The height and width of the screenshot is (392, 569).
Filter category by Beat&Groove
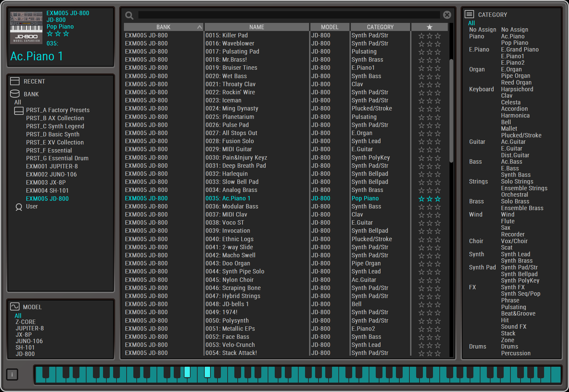pos(518,314)
